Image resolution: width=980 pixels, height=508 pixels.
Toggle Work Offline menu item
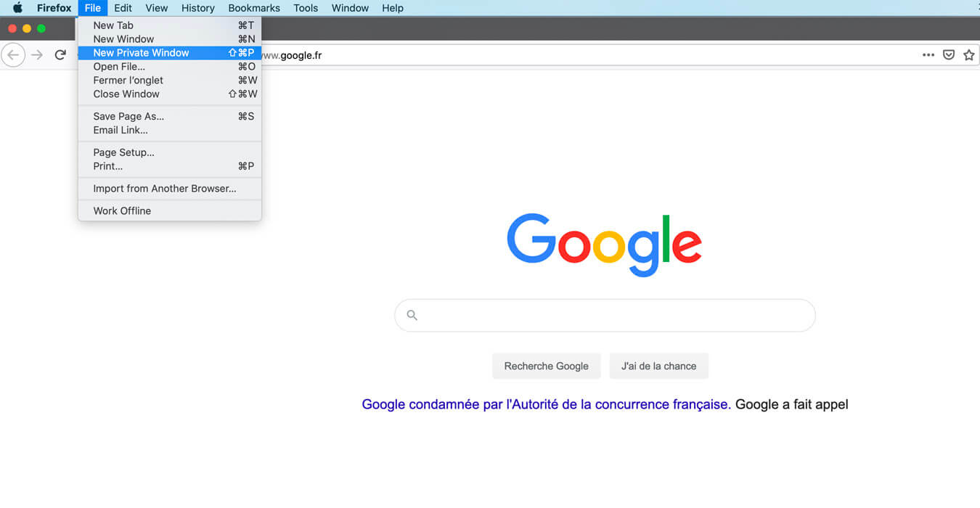point(170,211)
